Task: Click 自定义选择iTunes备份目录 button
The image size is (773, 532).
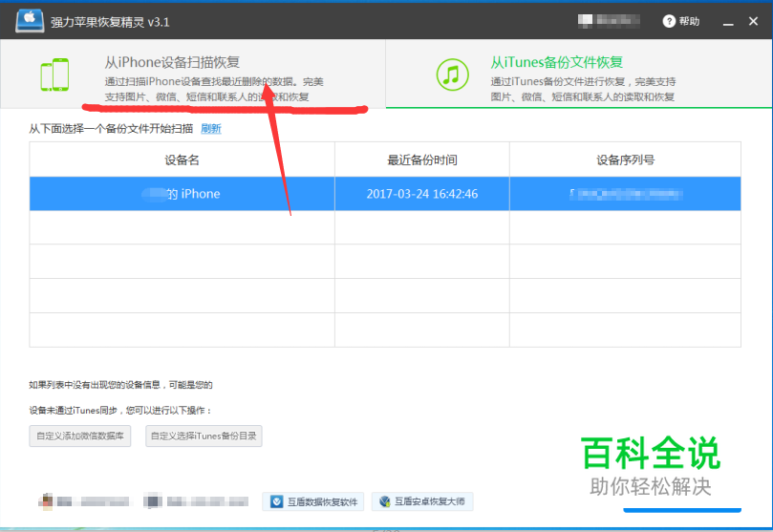Action: 204,436
